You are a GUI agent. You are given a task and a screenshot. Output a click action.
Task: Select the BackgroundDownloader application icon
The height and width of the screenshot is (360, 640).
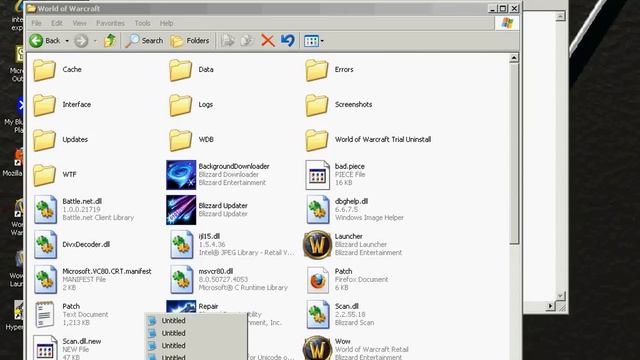pos(181,175)
